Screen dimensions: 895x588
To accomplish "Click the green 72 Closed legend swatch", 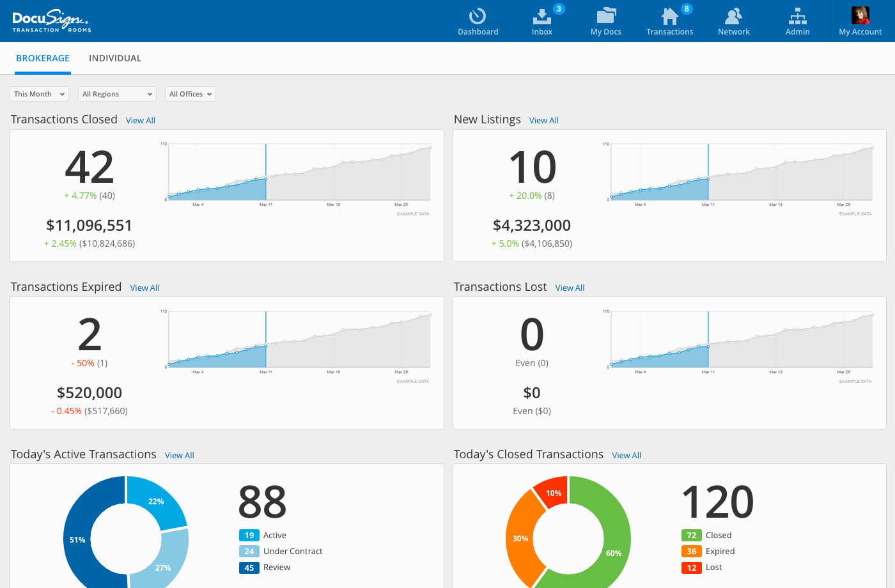I will [x=692, y=536].
